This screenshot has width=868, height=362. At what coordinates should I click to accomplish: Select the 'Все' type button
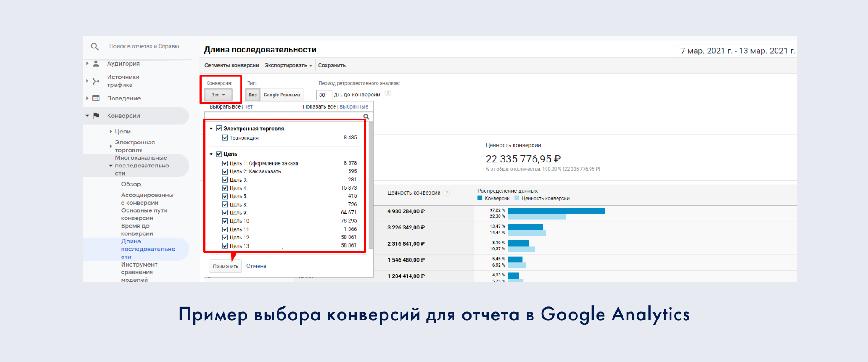tap(253, 95)
